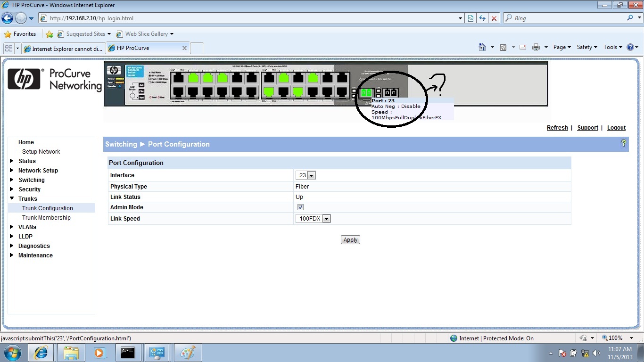Open Paint from the Windows taskbar
644x362 pixels.
click(188, 353)
